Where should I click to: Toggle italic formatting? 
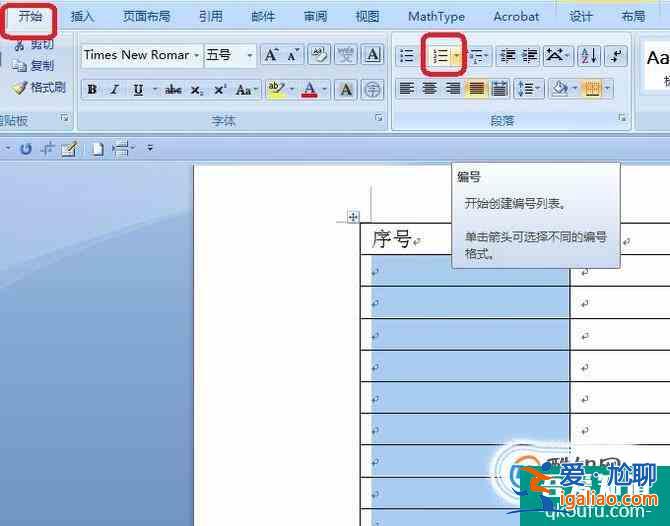pos(114,90)
